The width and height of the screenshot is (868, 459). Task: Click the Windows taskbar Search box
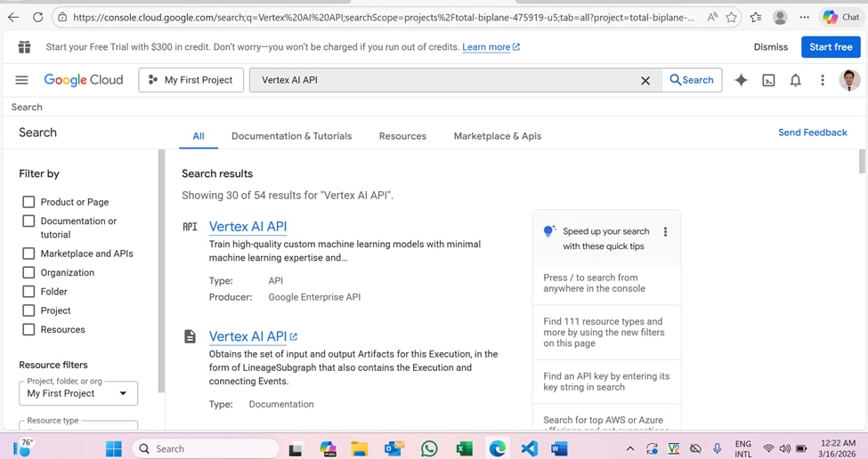click(x=206, y=448)
